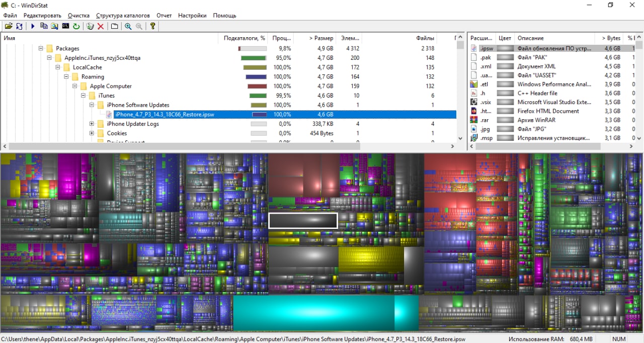The height and width of the screenshot is (343, 644).
Task: Sort by the Имя column header
Action: point(110,38)
